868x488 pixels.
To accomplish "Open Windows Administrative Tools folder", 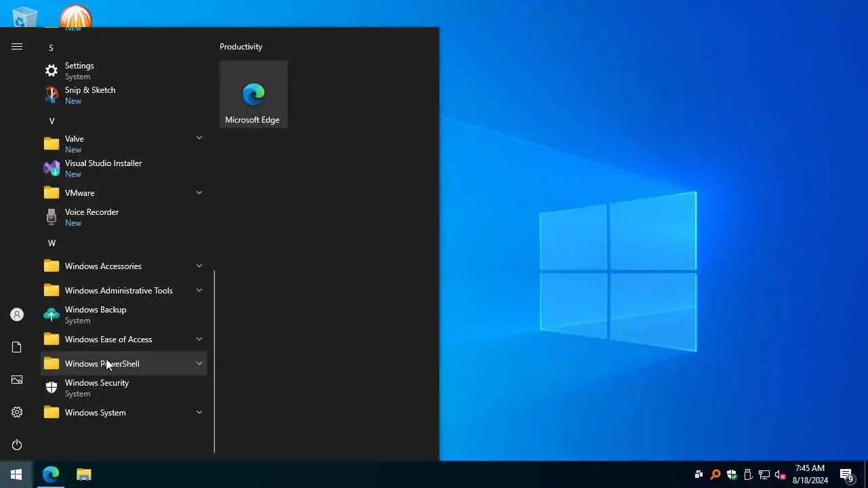I will click(124, 290).
